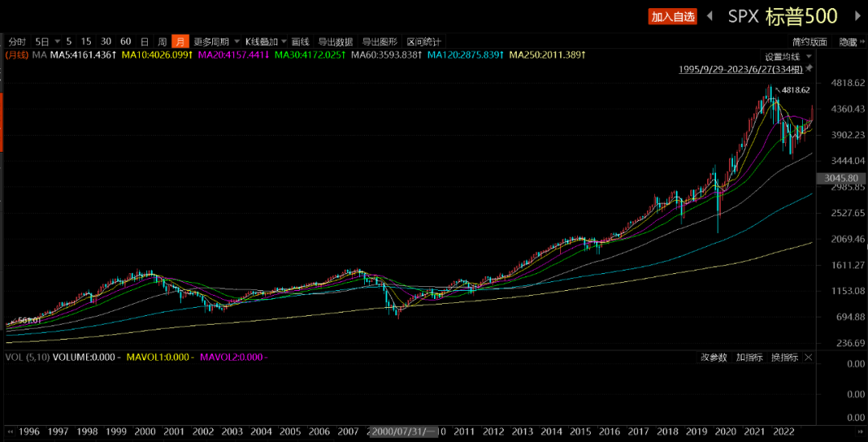Click the 2000/07/31 date cursor label
This screenshot has width=868, height=442.
[404, 432]
